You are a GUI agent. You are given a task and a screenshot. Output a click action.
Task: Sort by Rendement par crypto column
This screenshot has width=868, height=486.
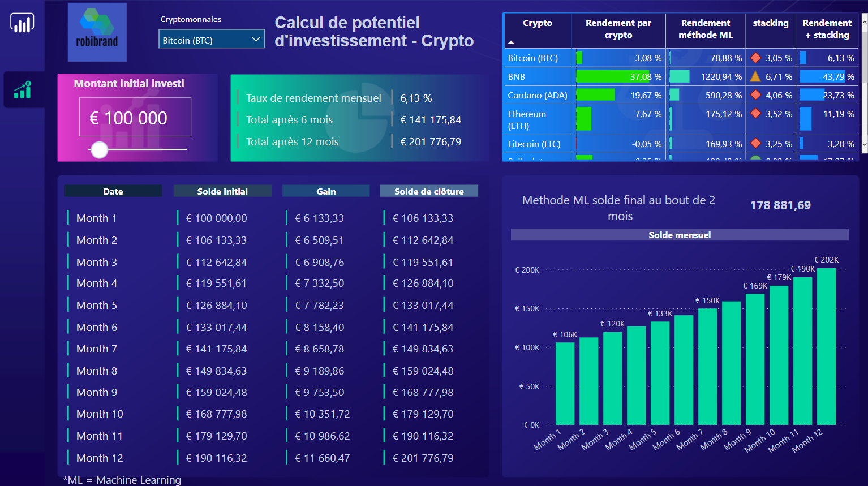coord(618,29)
